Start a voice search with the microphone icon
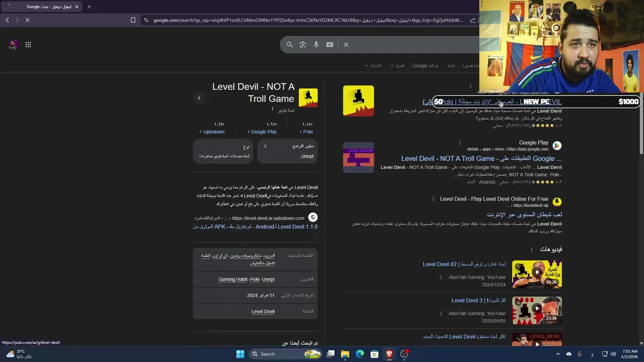 (x=316, y=44)
